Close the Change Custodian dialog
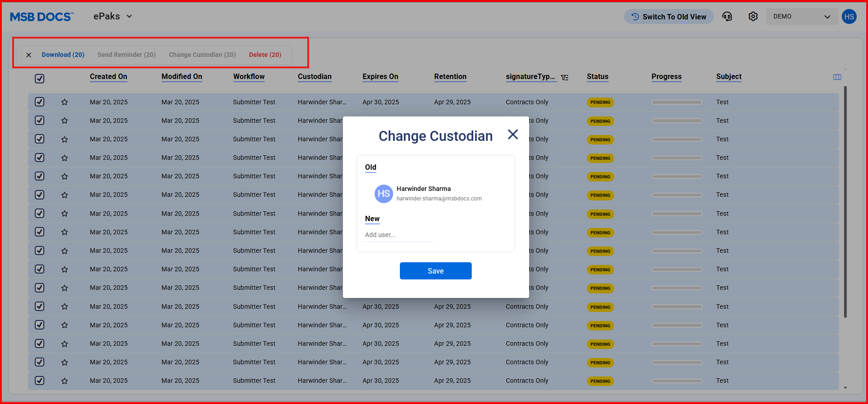 click(512, 135)
